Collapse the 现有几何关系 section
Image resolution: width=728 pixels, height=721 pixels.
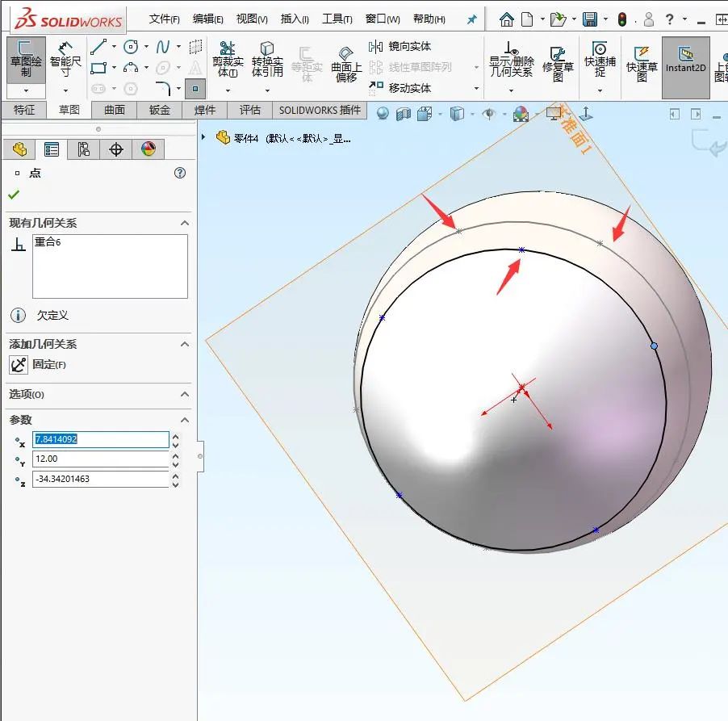tap(185, 223)
